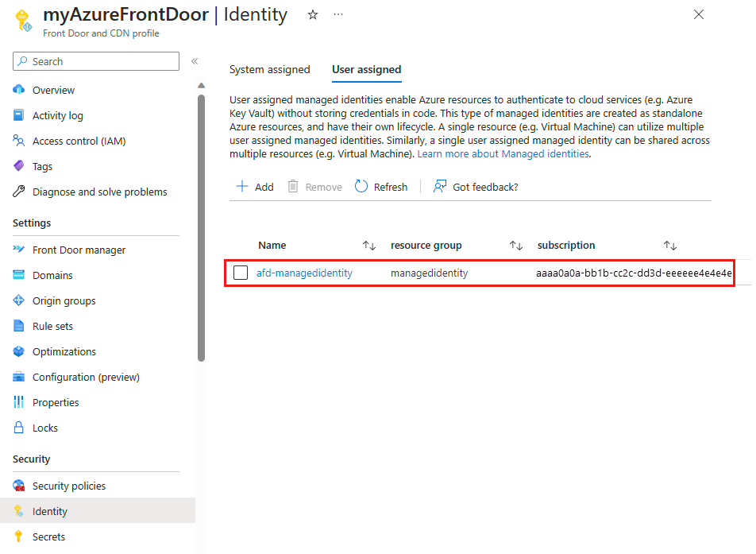756x554 pixels.
Task: Click the Refresh button
Action: [x=381, y=186]
